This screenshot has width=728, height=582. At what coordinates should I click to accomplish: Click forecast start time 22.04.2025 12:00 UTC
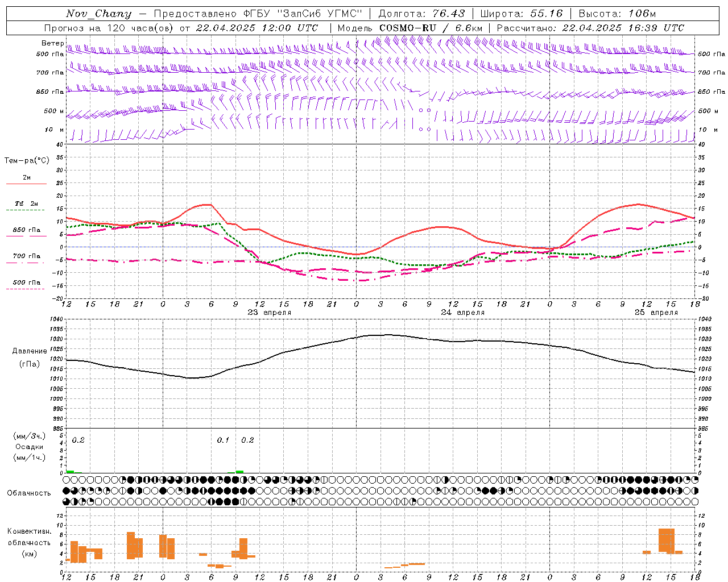point(257,28)
